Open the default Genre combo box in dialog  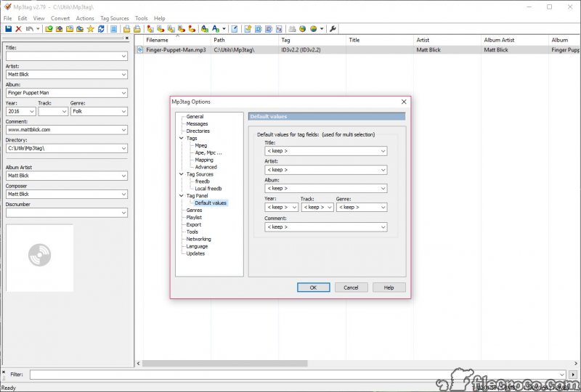coord(362,207)
